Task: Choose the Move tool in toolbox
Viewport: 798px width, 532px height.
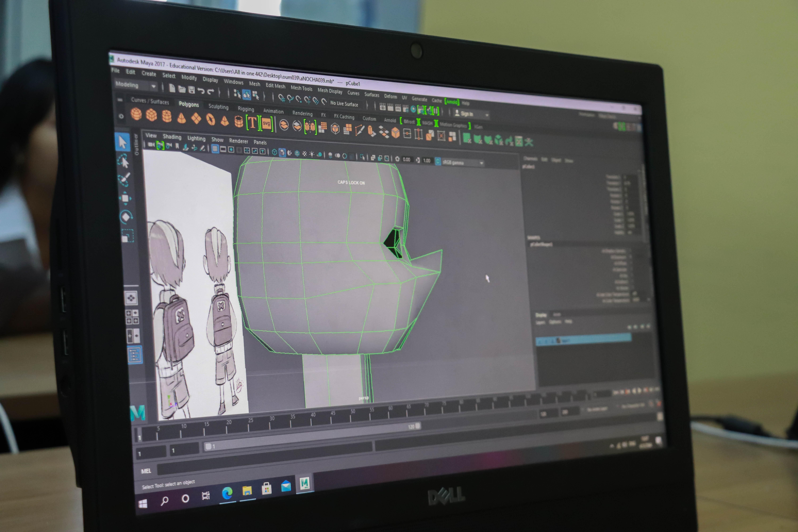Action: (125, 198)
